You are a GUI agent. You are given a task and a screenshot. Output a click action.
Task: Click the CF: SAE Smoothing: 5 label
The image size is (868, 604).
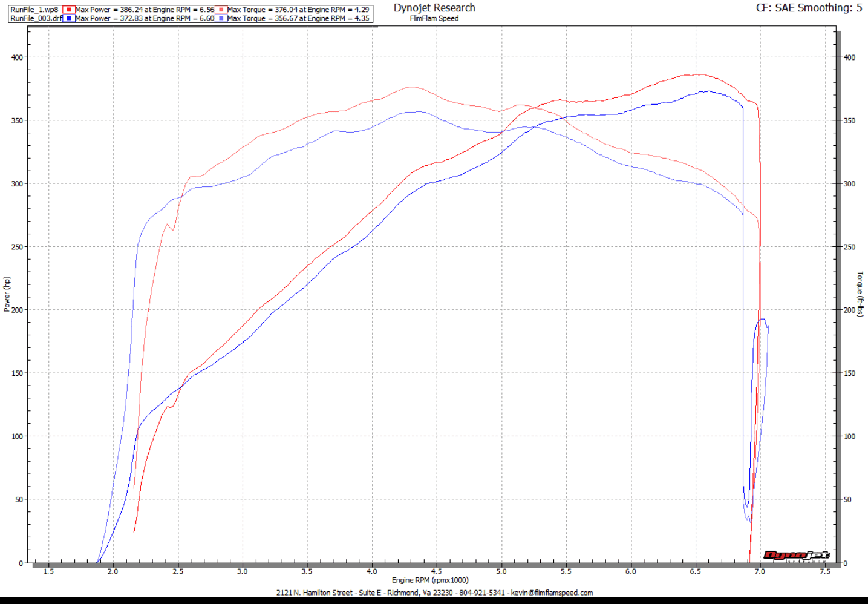pos(809,8)
